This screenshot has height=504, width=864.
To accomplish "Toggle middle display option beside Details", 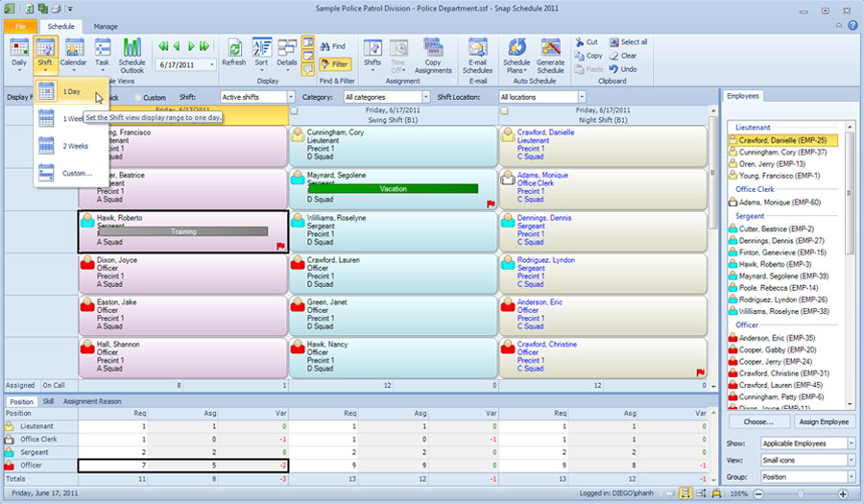I will pyautogui.click(x=308, y=56).
